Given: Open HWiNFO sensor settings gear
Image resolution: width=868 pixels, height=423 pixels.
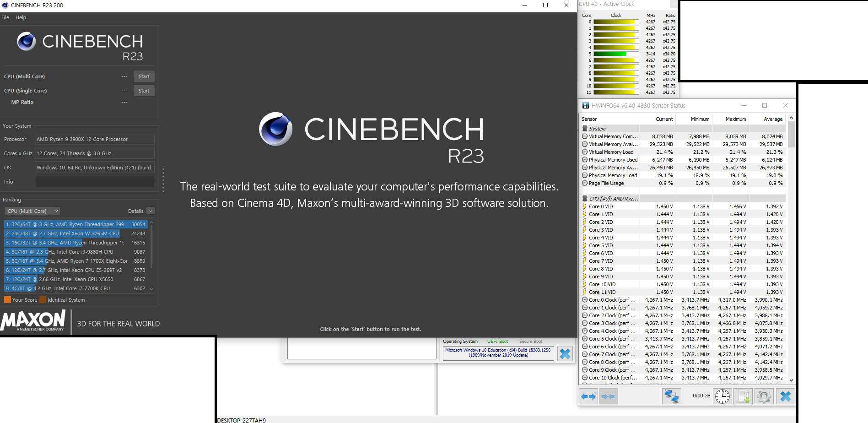Looking at the screenshot, I should tap(764, 396).
